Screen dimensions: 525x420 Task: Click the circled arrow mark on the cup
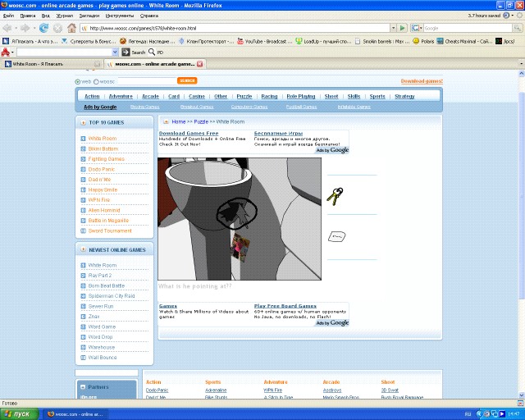237,213
